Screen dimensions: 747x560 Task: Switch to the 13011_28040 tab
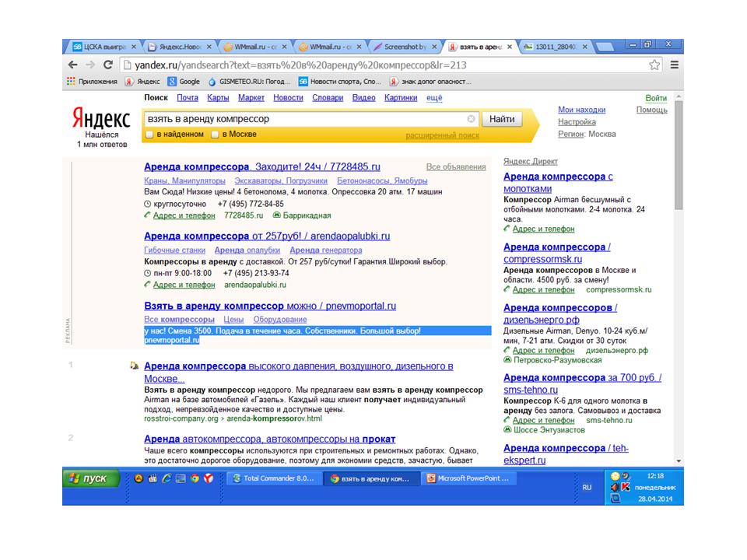[556, 47]
